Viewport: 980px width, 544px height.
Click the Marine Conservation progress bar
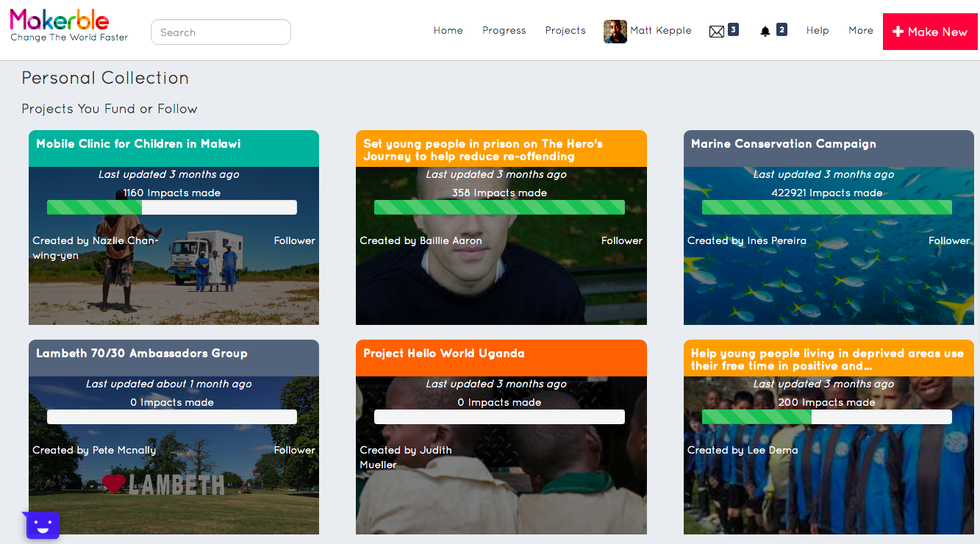(x=827, y=207)
